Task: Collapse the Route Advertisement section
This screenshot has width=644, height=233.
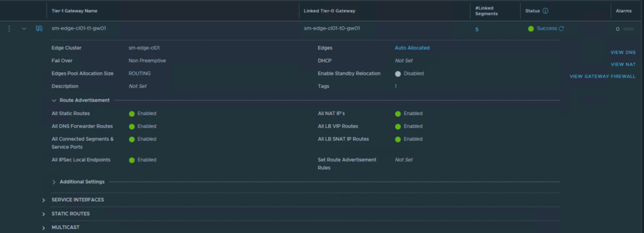Action: click(54, 100)
